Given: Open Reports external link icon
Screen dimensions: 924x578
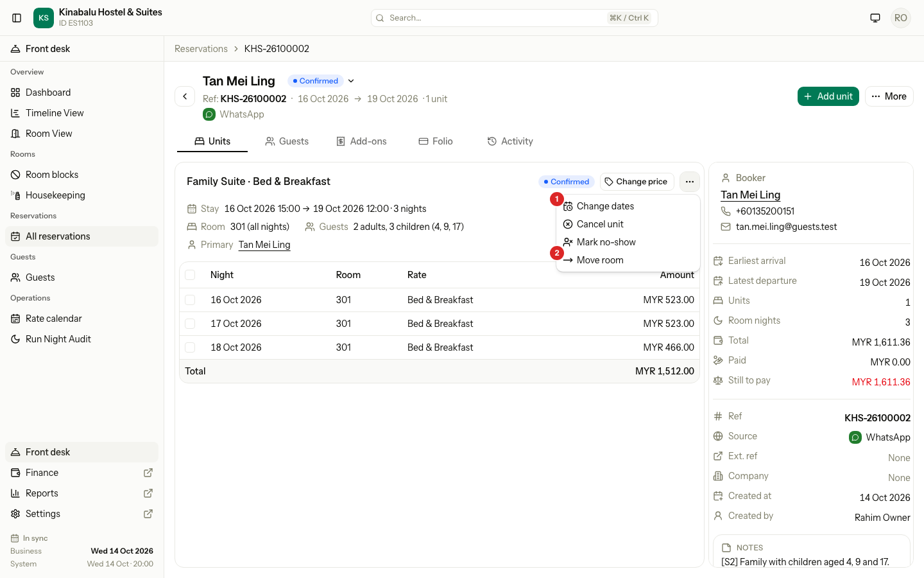Looking at the screenshot, I should [148, 493].
